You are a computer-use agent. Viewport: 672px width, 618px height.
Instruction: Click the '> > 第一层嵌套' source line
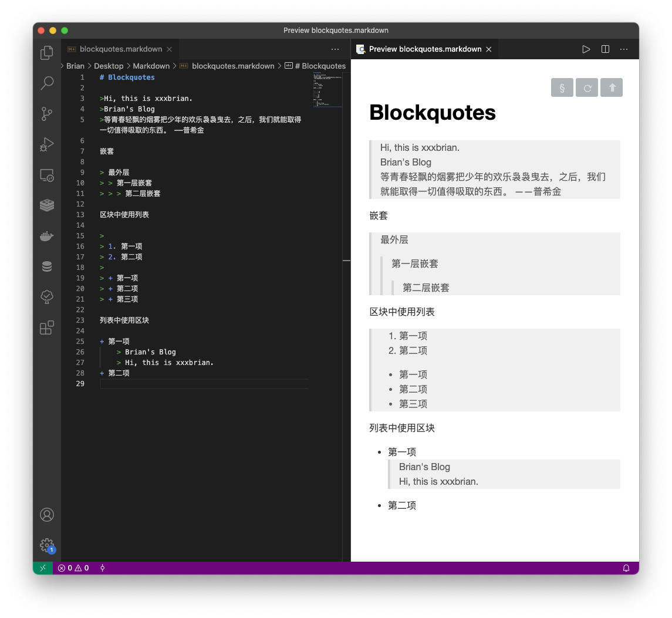click(x=126, y=183)
